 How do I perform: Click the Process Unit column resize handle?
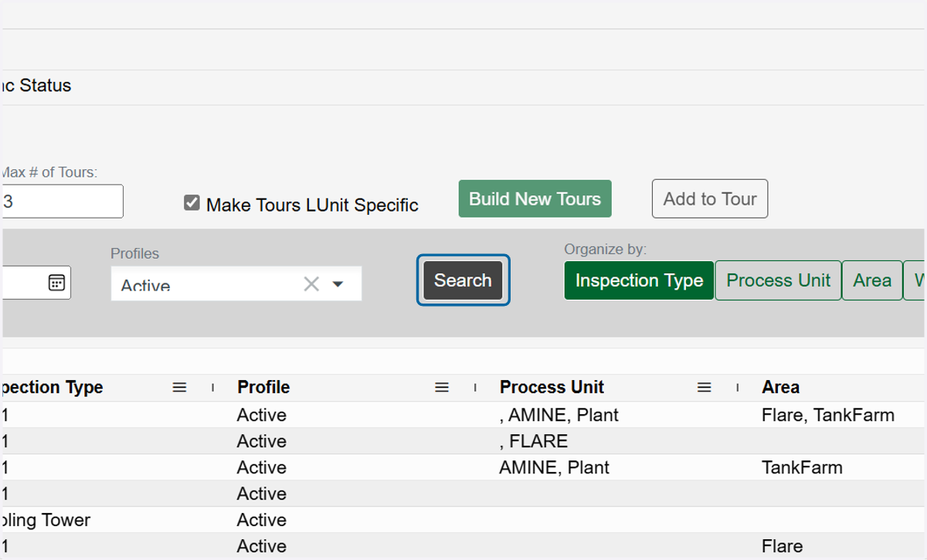[738, 388]
